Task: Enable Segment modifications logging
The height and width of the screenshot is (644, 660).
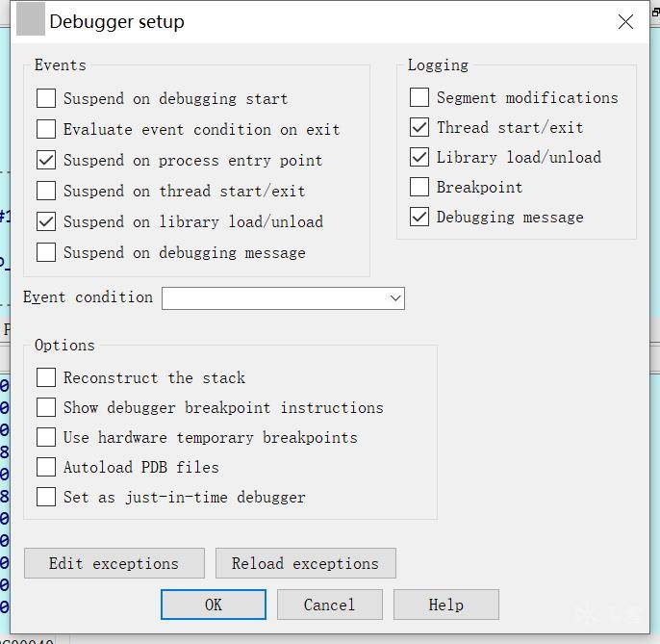Action: 419,97
